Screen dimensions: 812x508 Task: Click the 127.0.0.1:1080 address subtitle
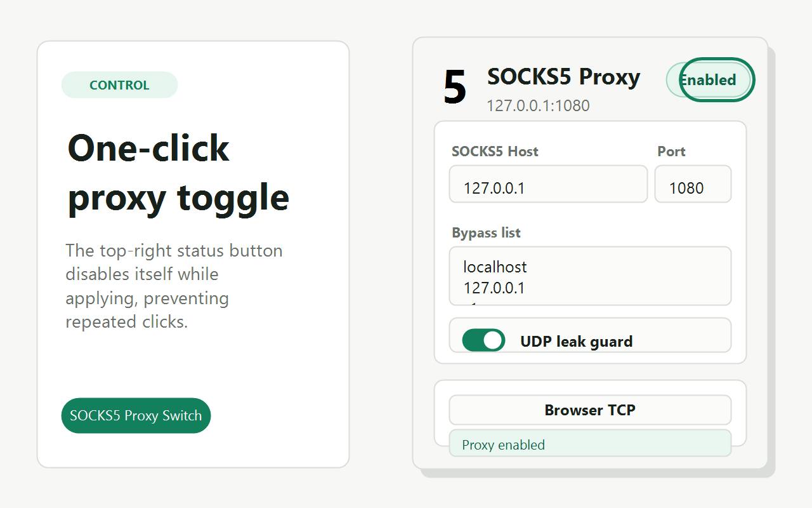click(x=538, y=105)
